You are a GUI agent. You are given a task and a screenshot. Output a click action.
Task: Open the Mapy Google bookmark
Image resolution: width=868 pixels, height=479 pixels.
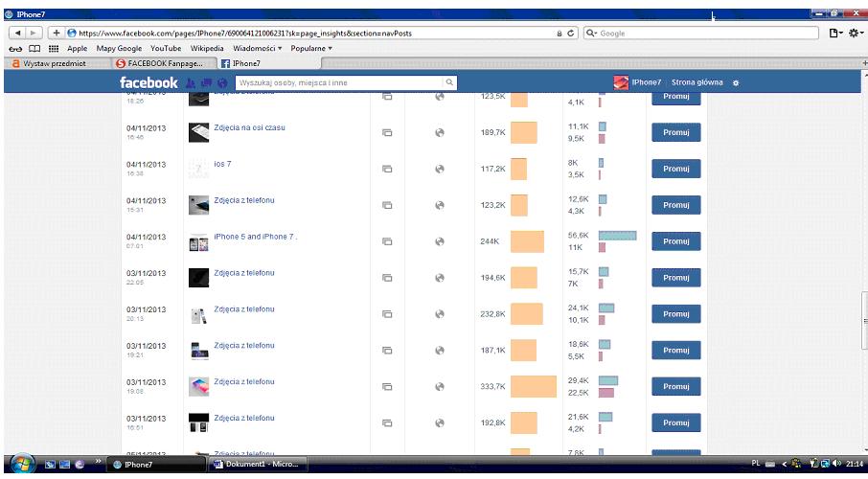coord(119,49)
